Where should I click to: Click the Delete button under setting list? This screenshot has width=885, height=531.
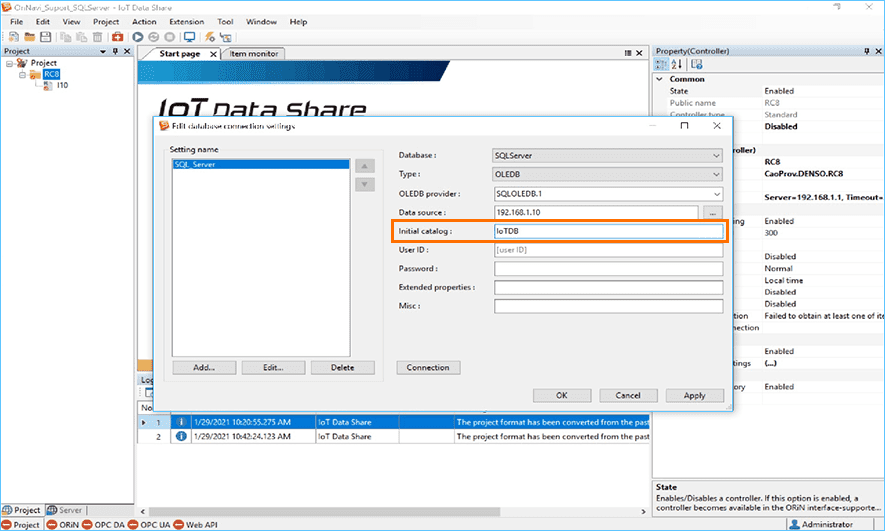pyautogui.click(x=343, y=367)
